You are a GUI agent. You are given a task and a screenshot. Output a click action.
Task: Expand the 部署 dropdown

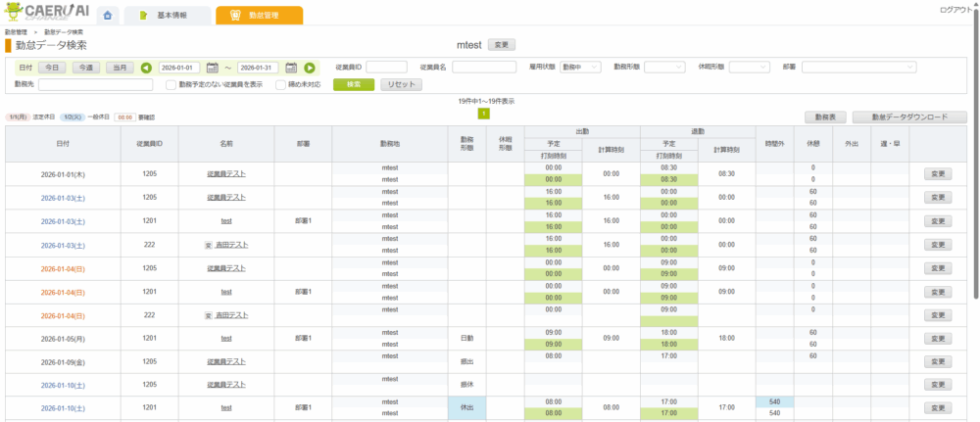coord(858,67)
